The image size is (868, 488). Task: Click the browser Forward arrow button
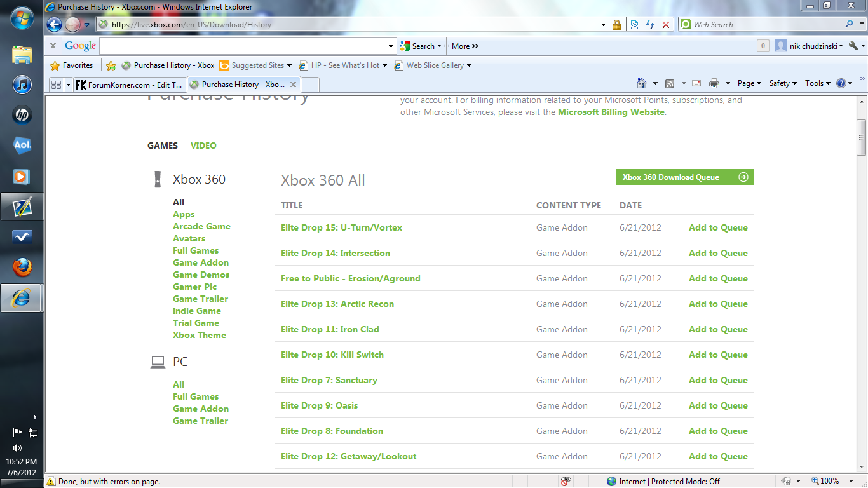tap(73, 25)
